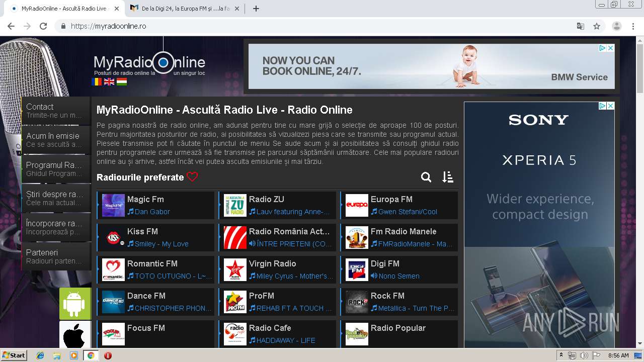
Task: Open the file explorer taskbar icon
Action: (x=57, y=355)
